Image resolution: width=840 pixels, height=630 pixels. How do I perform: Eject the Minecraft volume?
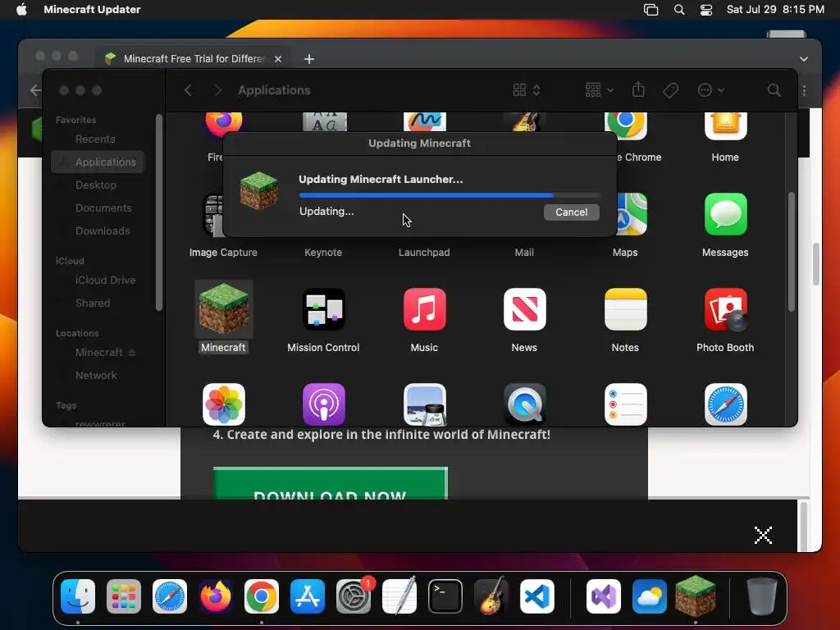point(132,353)
